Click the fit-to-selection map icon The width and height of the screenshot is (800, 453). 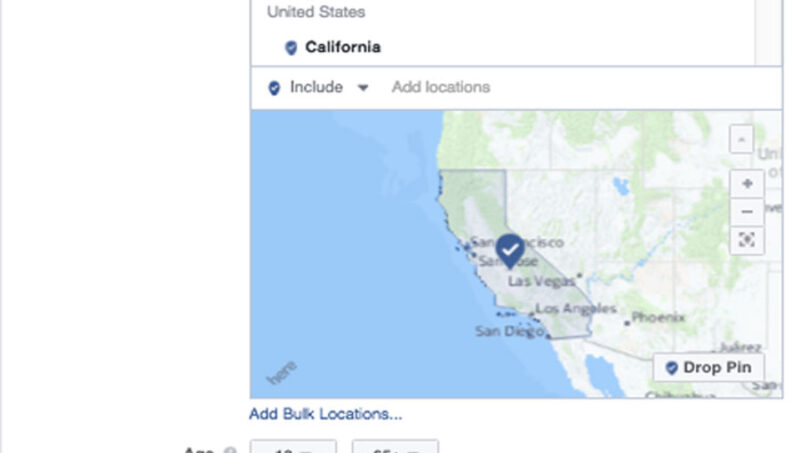(746, 240)
